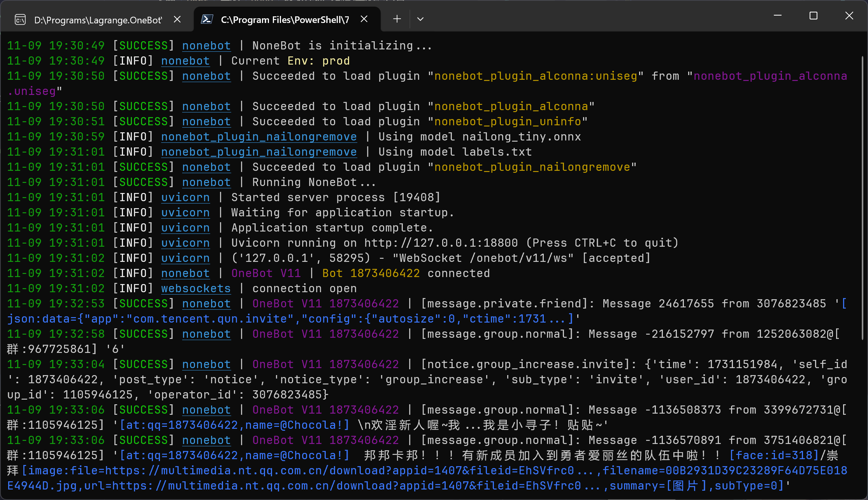Click the command prompt icon on the Lagrange.OneBot tab
The image size is (868, 500).
pyautogui.click(x=20, y=19)
